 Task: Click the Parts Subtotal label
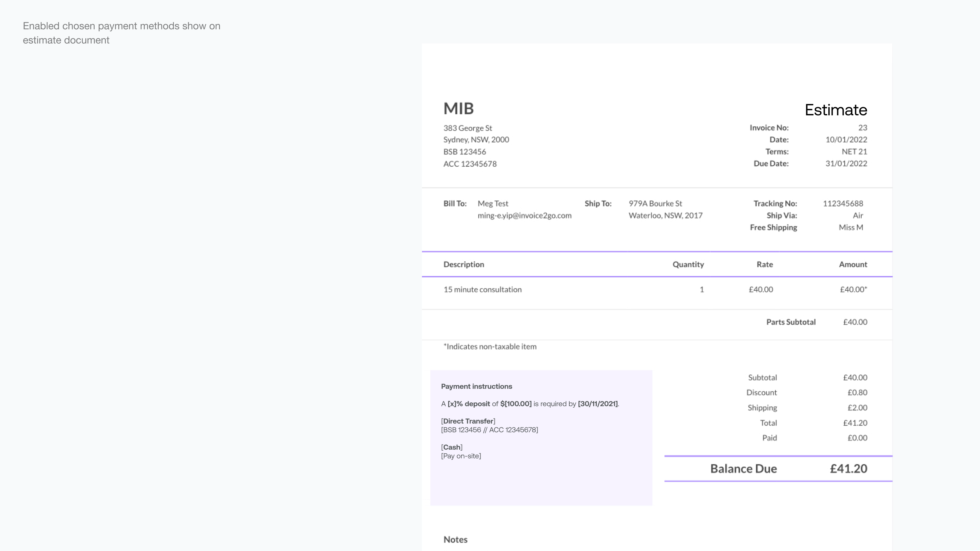(x=791, y=322)
